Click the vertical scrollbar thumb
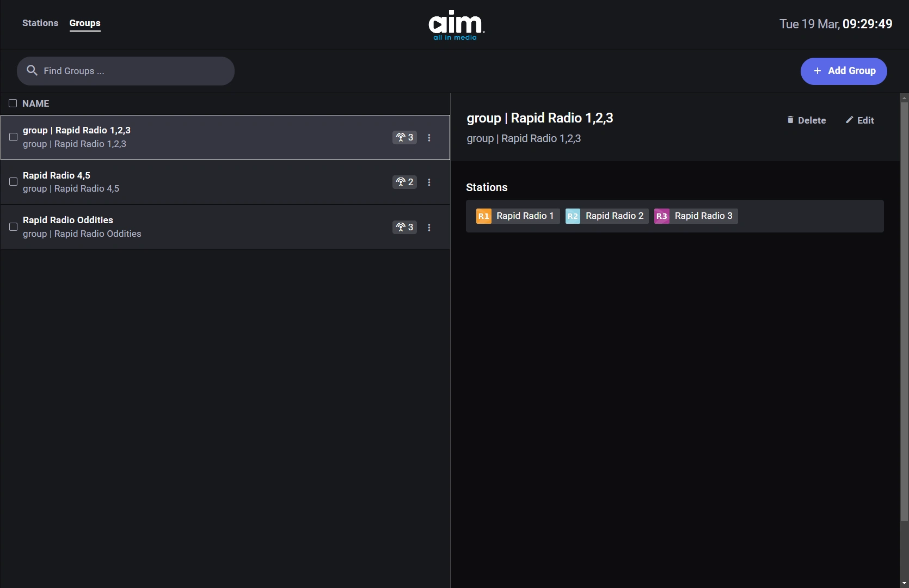 (904, 311)
